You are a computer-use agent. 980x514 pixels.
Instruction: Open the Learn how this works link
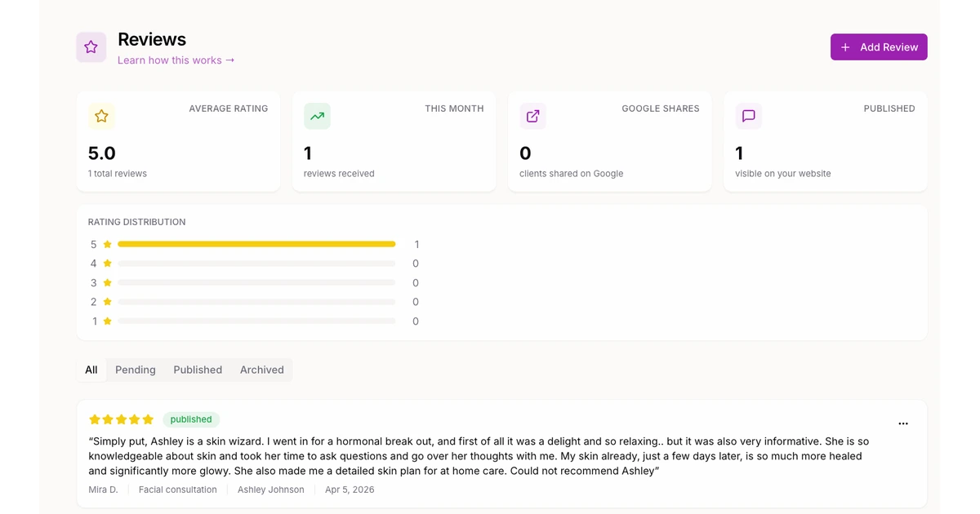[176, 60]
